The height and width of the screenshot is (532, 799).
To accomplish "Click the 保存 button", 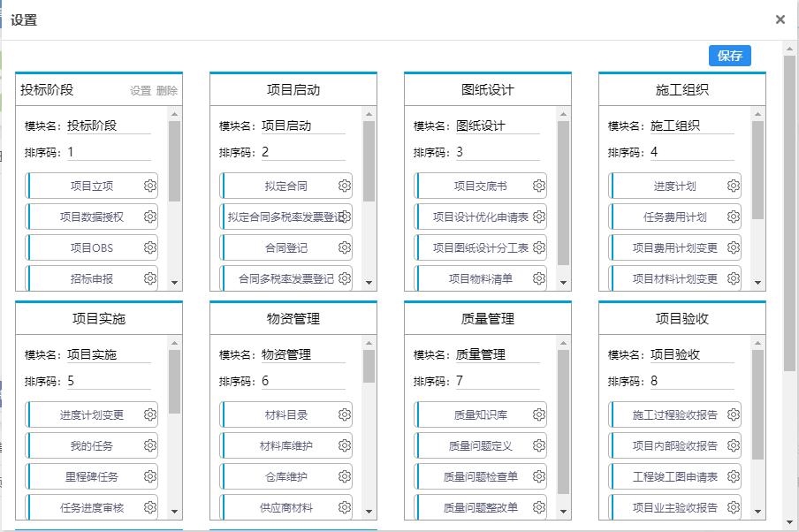I will pyautogui.click(x=729, y=56).
